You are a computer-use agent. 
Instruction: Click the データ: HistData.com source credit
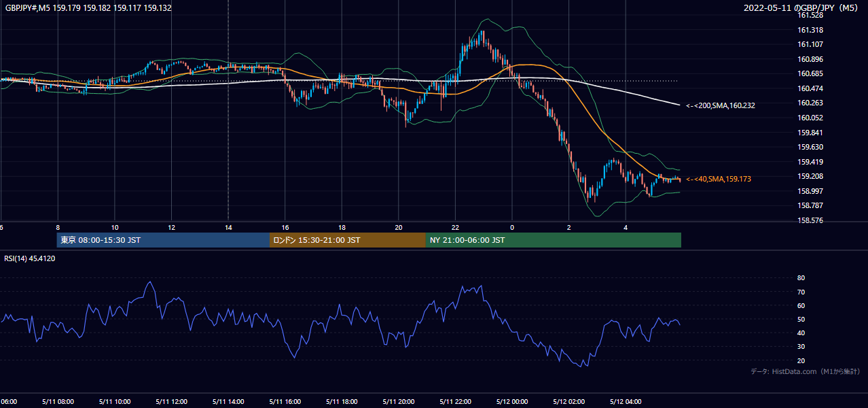click(x=805, y=371)
